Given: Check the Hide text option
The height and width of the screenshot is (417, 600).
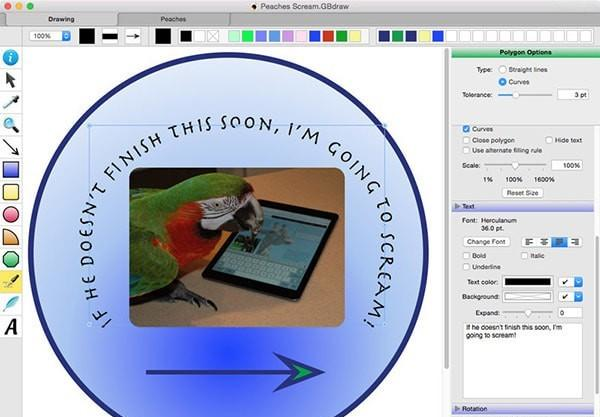Looking at the screenshot, I should click(x=550, y=140).
